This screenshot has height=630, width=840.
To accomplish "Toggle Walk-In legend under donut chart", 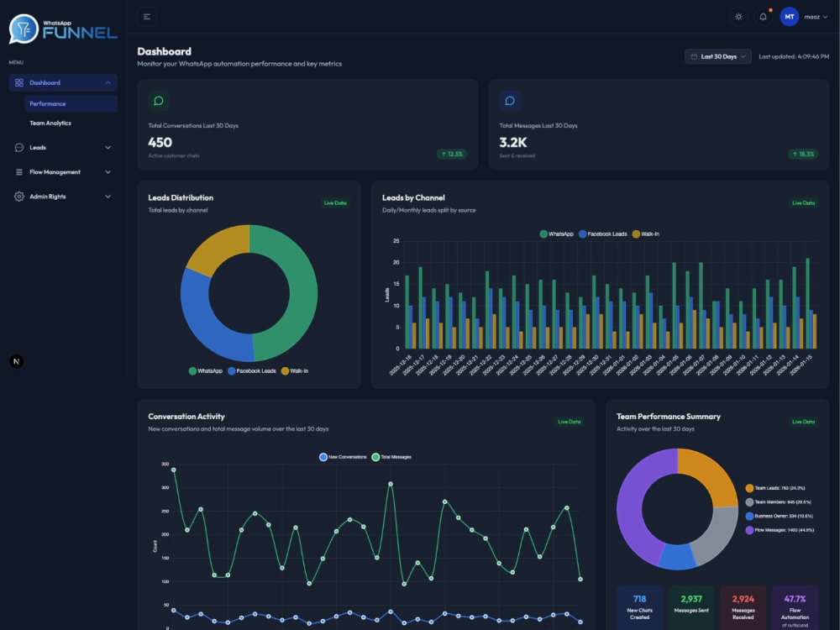I will coord(295,370).
